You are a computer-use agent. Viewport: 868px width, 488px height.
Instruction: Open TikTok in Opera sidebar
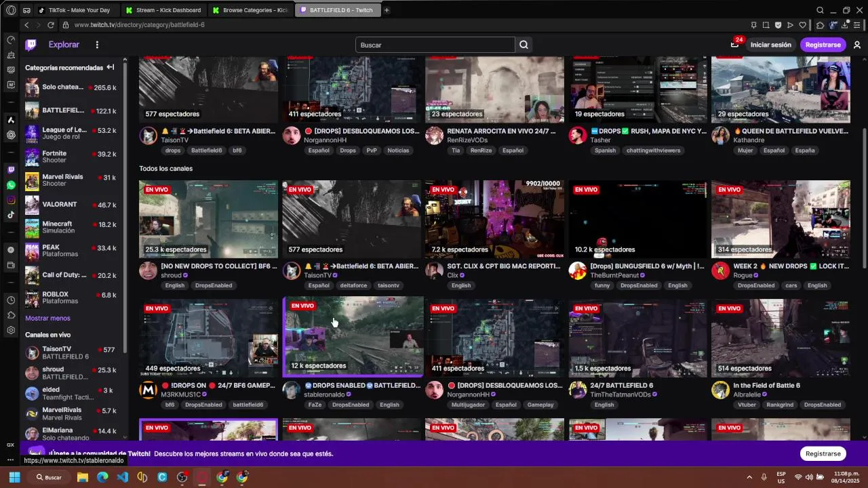coord(11,215)
